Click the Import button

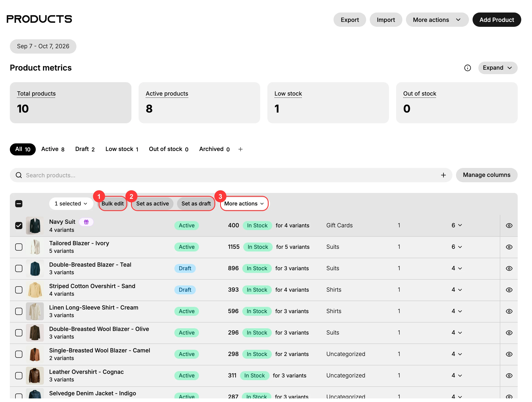coord(386,20)
